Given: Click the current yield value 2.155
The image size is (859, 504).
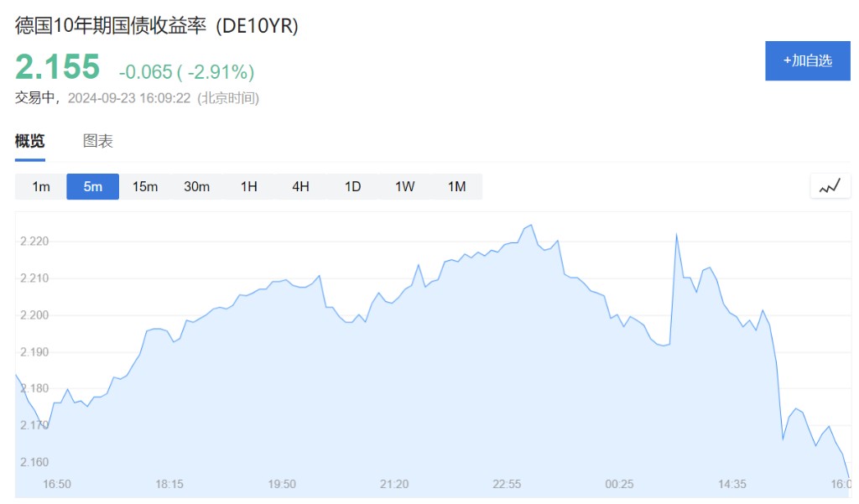Looking at the screenshot, I should coord(58,66).
